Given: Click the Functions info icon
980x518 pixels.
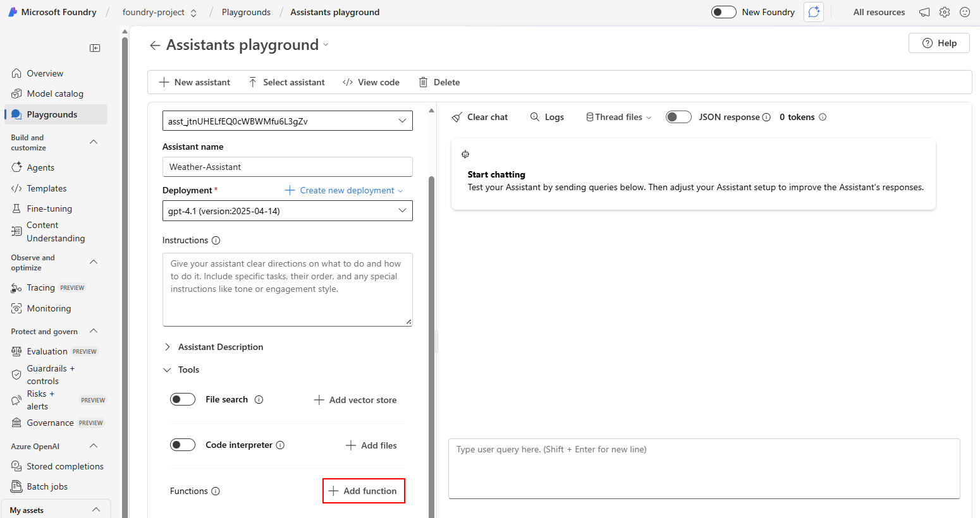Looking at the screenshot, I should (216, 491).
